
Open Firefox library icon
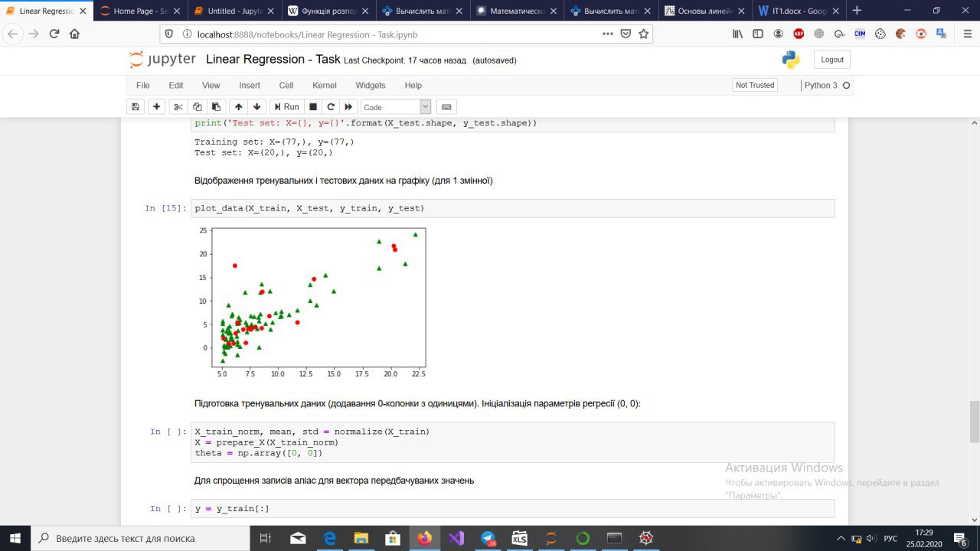point(738,34)
